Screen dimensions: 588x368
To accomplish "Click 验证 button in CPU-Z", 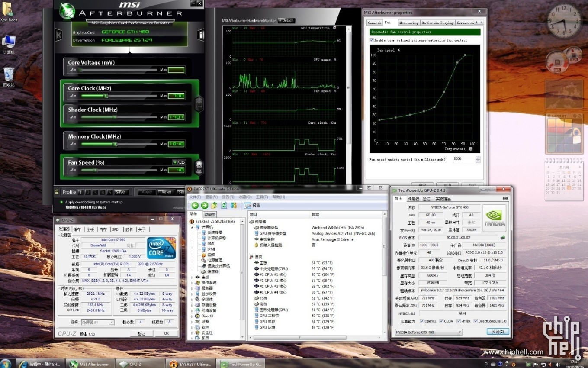I will click(x=141, y=333).
